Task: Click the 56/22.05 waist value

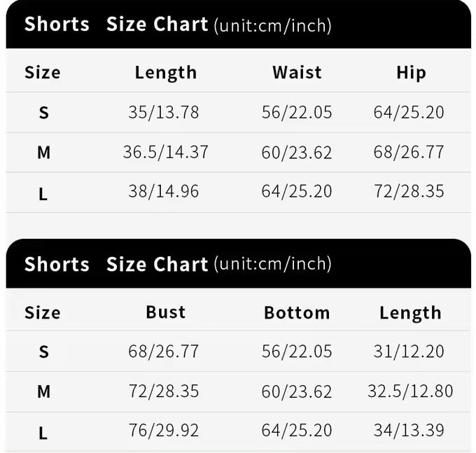Action: coord(297,112)
